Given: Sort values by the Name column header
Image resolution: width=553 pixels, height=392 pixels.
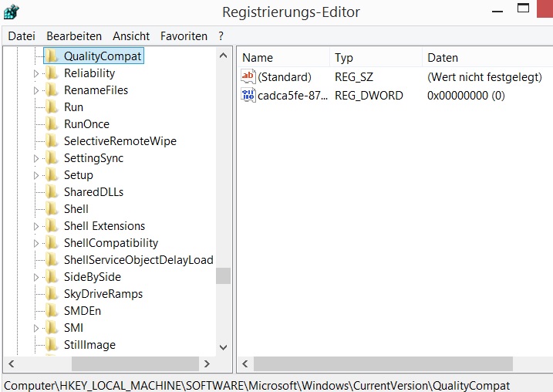Looking at the screenshot, I should pyautogui.click(x=284, y=58).
